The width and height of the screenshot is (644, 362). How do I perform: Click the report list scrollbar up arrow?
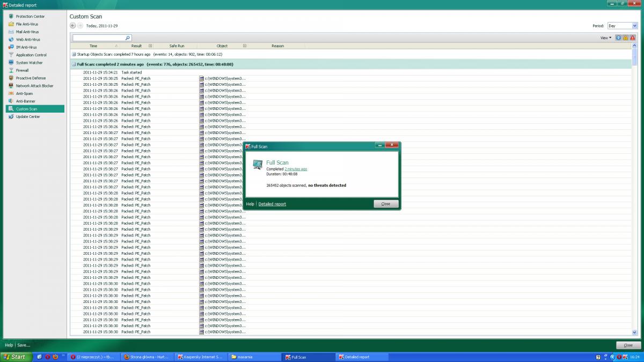(635, 46)
